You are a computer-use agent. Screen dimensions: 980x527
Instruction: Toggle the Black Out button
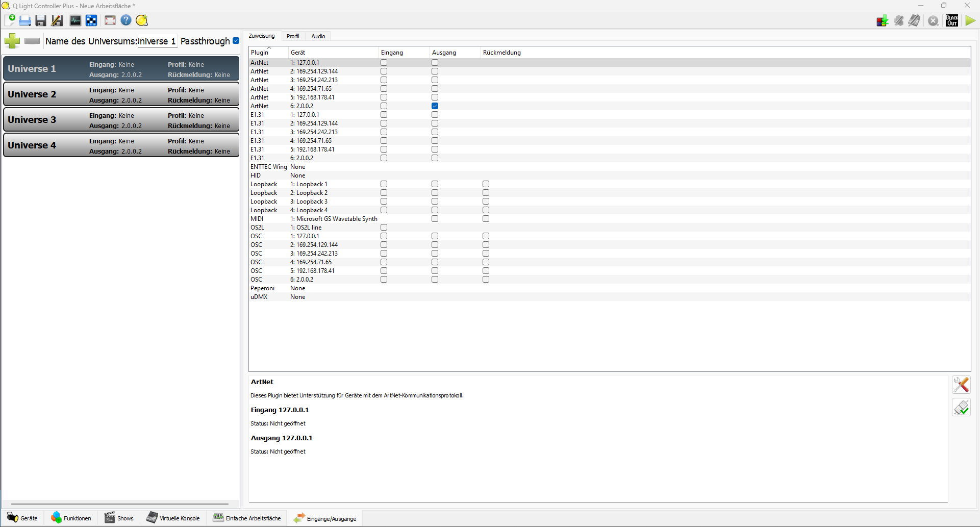pos(952,20)
